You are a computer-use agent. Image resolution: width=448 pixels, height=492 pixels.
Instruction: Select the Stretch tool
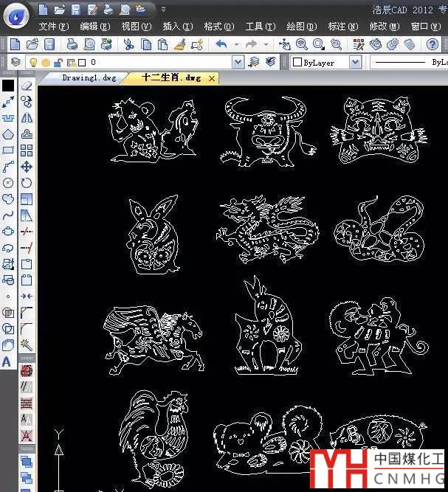point(27,215)
